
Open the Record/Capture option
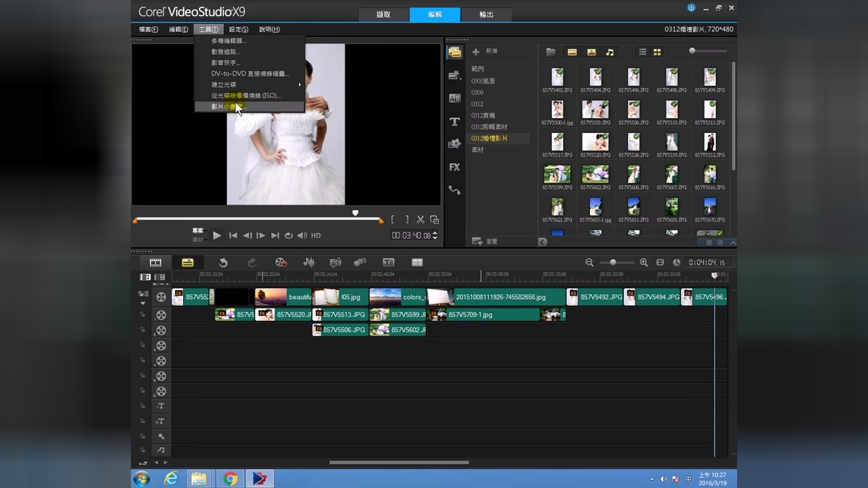coord(281,262)
